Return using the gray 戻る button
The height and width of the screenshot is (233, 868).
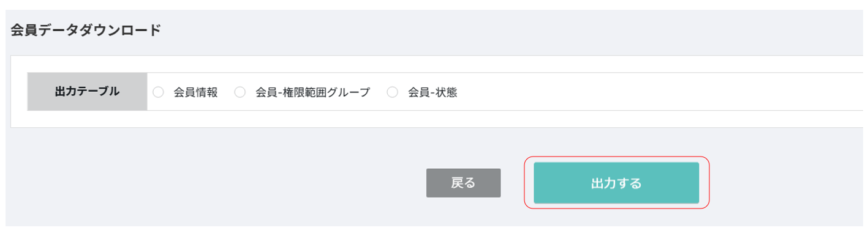click(x=463, y=183)
